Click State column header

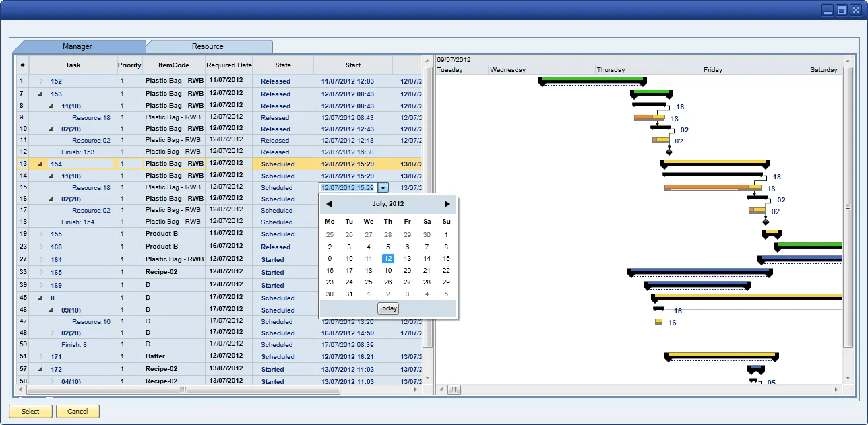point(283,65)
